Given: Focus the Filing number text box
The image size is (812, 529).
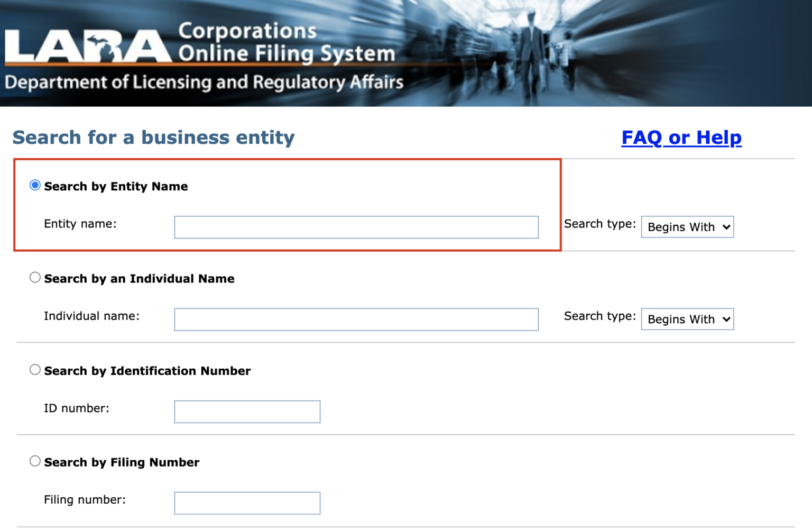Looking at the screenshot, I should tap(247, 503).
